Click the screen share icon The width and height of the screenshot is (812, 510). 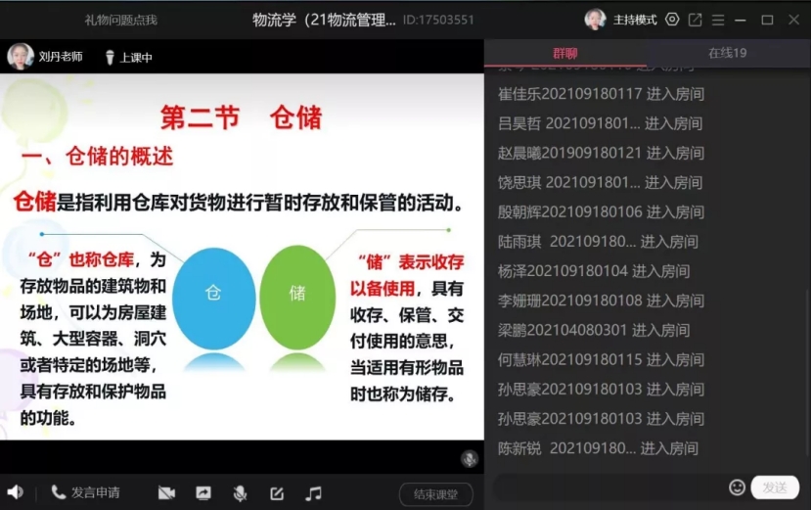click(203, 493)
